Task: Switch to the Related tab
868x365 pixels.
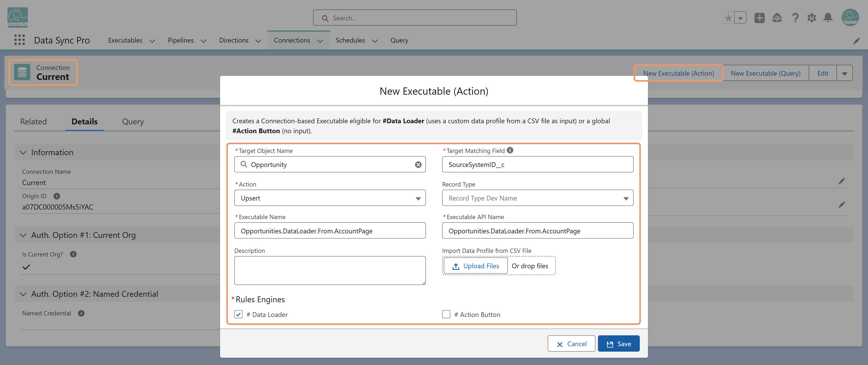Action: tap(33, 121)
